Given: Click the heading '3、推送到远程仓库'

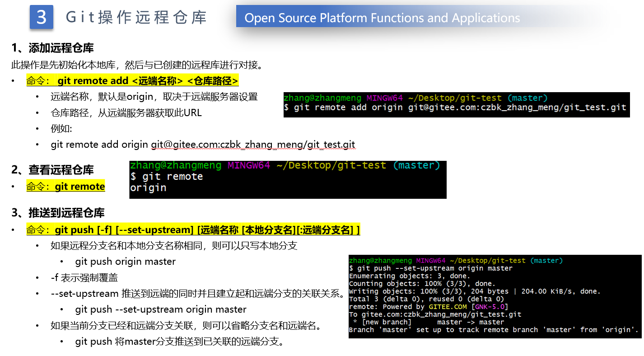Looking at the screenshot, I should click(x=58, y=213).
